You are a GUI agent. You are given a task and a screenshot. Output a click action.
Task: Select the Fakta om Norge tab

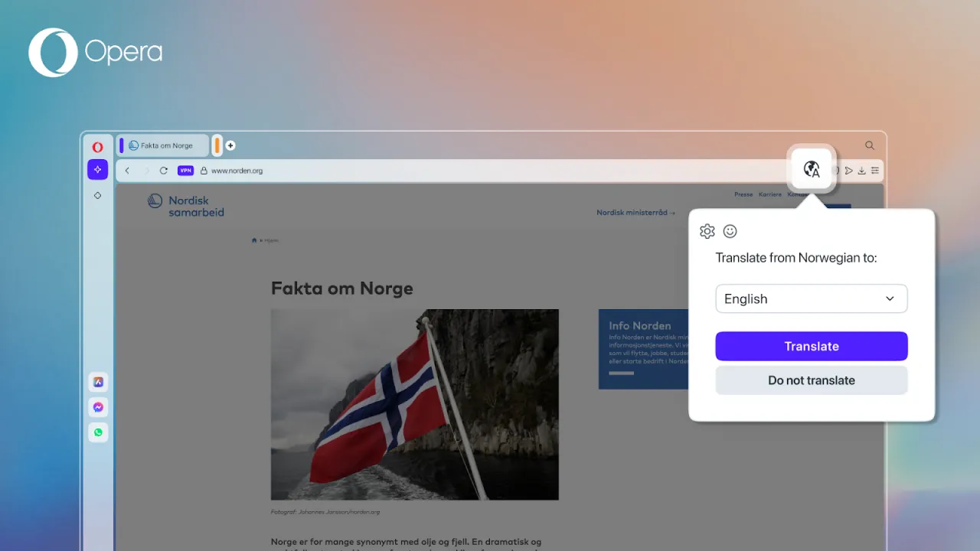point(162,145)
